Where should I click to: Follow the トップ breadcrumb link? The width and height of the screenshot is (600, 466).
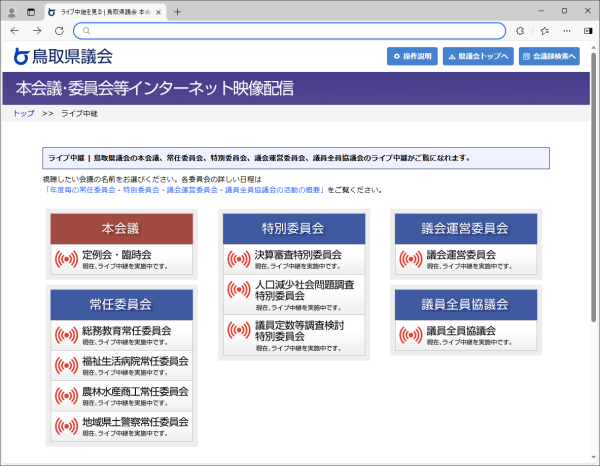[24, 114]
